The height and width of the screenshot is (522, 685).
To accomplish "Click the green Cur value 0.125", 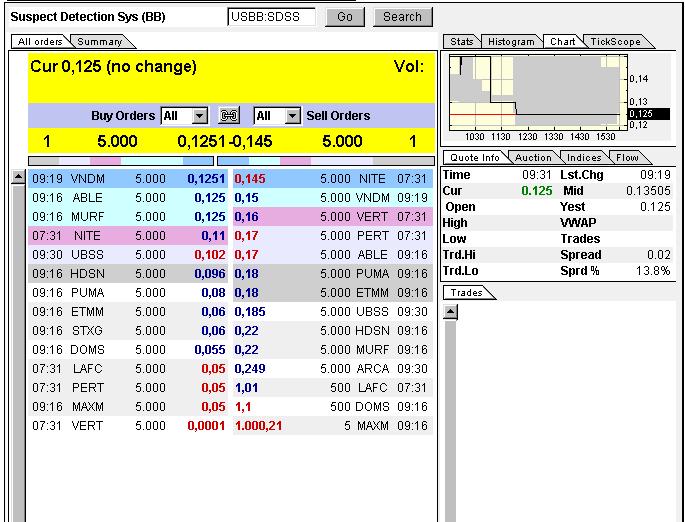I will point(537,191).
